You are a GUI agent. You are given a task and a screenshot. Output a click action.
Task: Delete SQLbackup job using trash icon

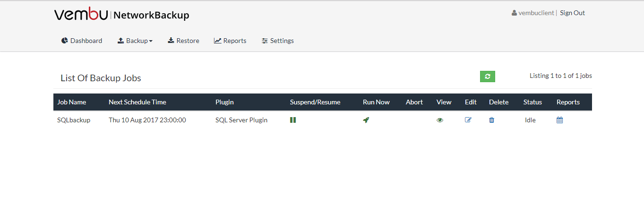coord(491,120)
